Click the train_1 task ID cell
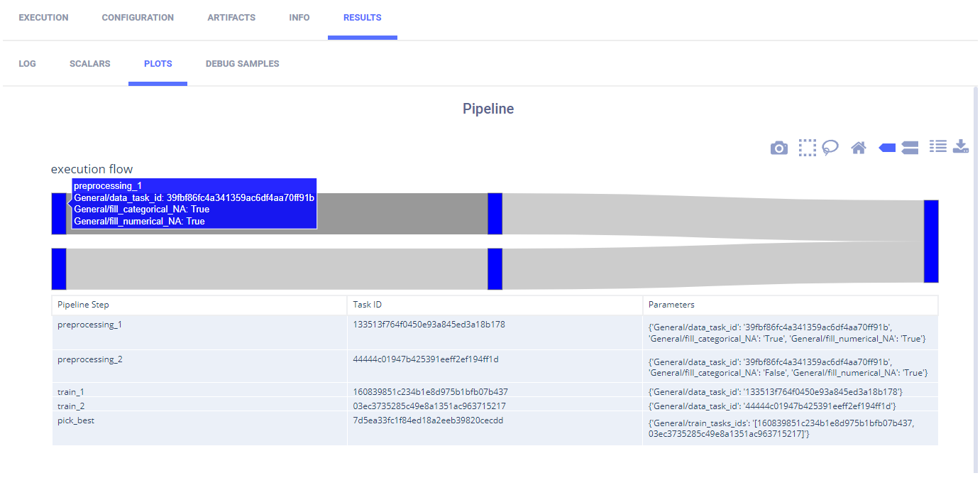 point(430,391)
